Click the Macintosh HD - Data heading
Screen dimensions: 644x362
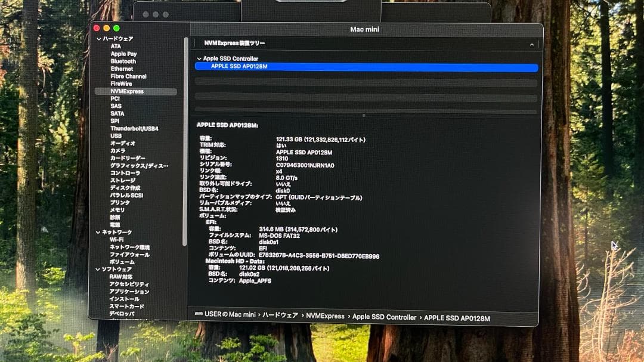(x=235, y=261)
